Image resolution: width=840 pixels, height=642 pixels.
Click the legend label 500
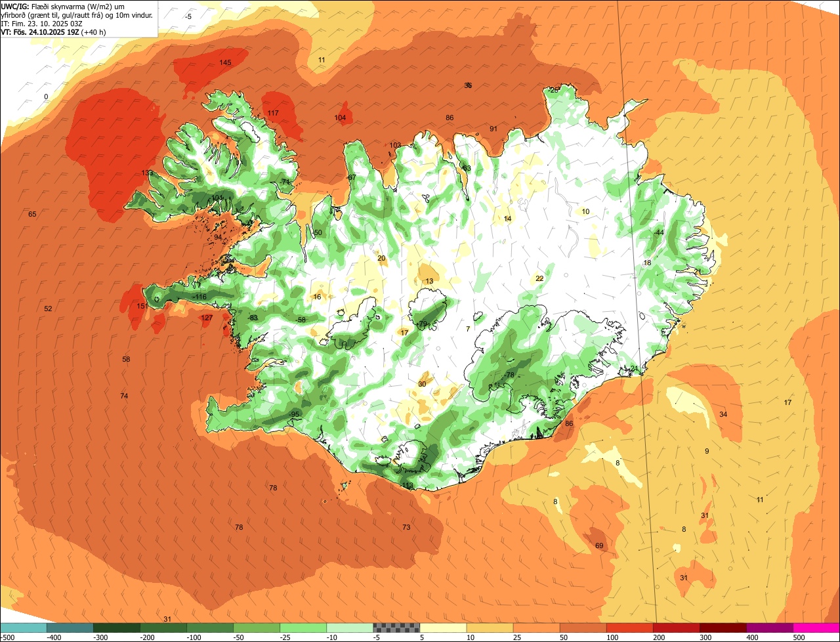click(x=798, y=637)
